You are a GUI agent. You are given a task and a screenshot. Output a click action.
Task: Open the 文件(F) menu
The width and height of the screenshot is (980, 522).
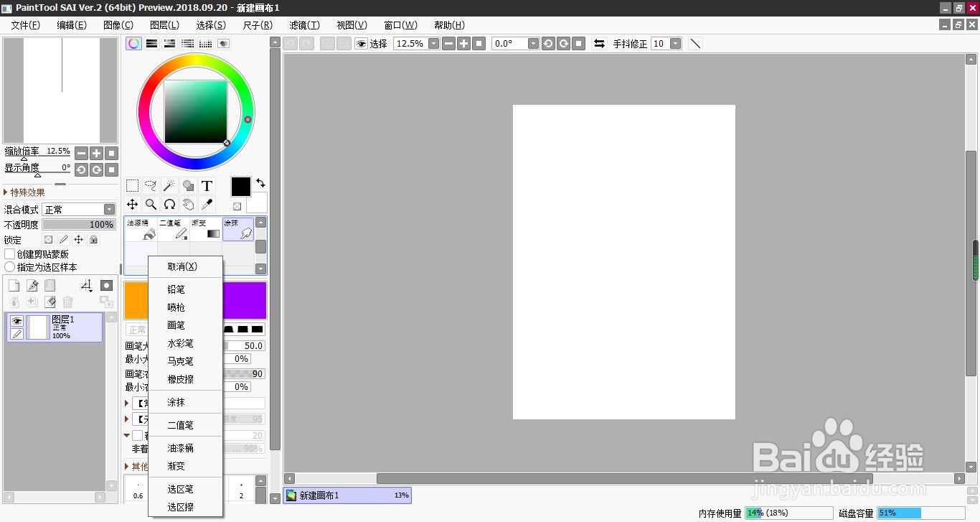pyautogui.click(x=25, y=25)
